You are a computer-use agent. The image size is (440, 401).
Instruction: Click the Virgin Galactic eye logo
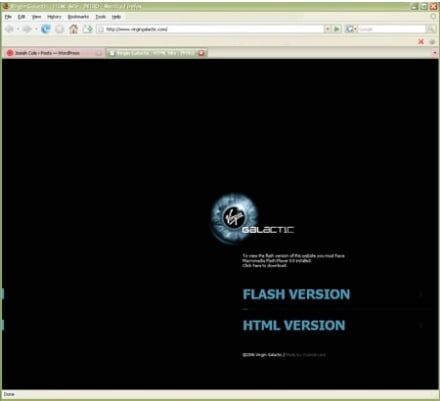(234, 217)
